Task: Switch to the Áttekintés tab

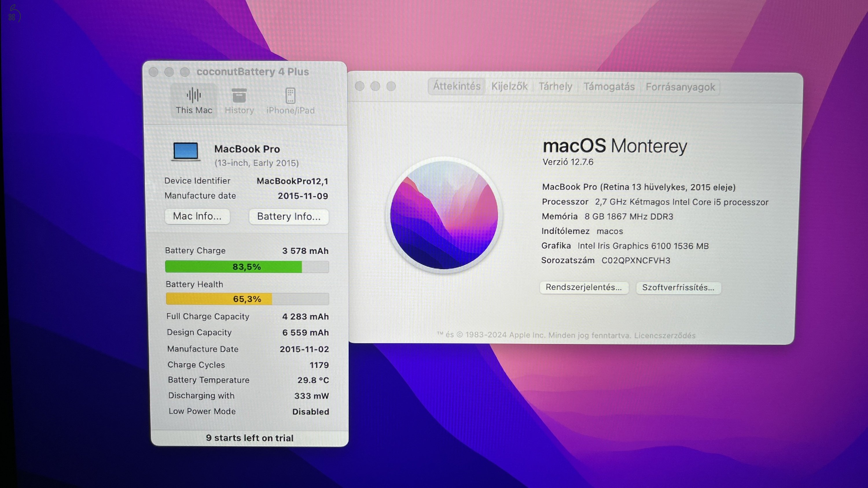Action: 457,86
